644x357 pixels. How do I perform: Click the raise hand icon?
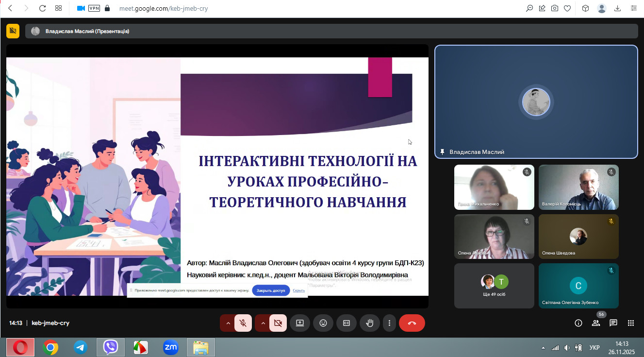point(369,323)
